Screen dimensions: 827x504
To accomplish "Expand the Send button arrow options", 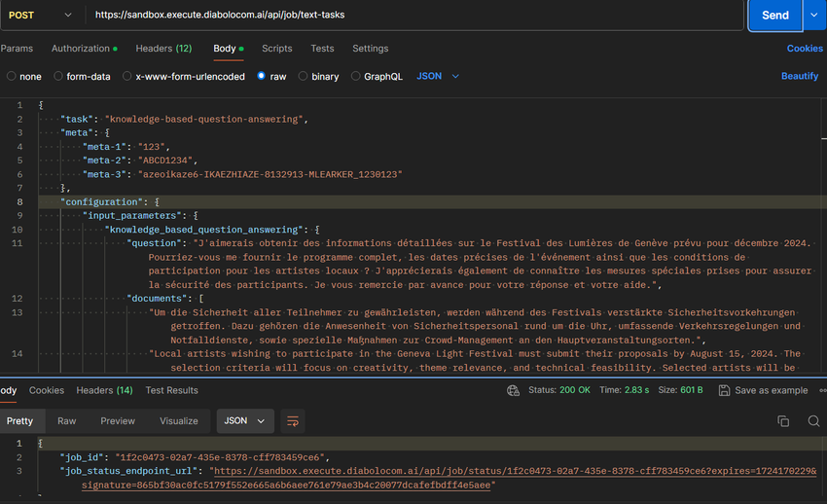I will [814, 16].
